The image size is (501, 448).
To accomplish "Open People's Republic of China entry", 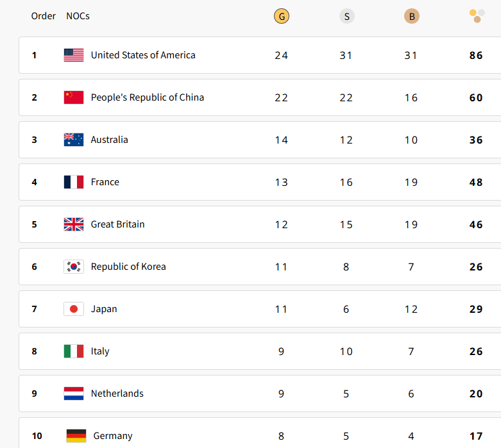I will tap(148, 97).
